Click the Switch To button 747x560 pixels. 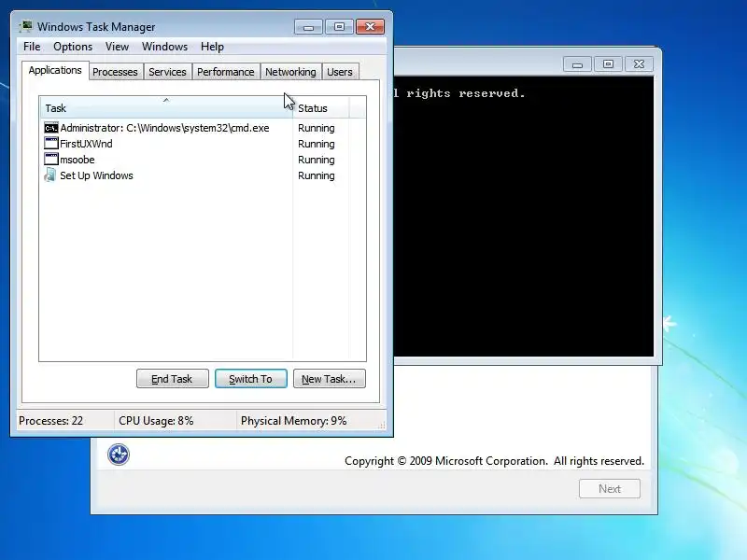[251, 379]
